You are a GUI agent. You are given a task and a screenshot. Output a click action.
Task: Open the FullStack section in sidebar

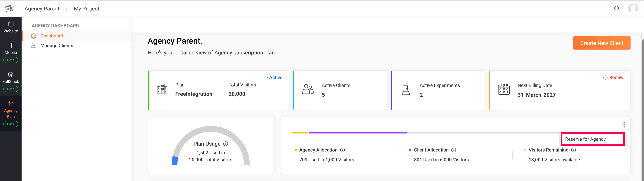pos(10,78)
